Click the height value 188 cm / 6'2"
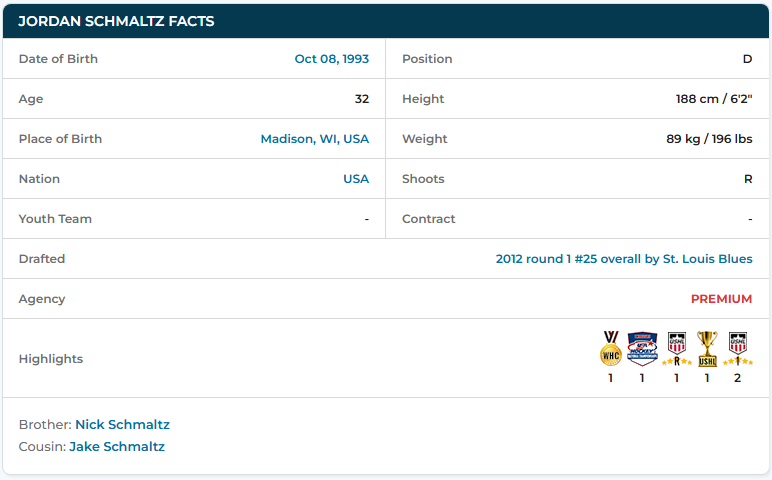This screenshot has width=772, height=480. (x=713, y=99)
